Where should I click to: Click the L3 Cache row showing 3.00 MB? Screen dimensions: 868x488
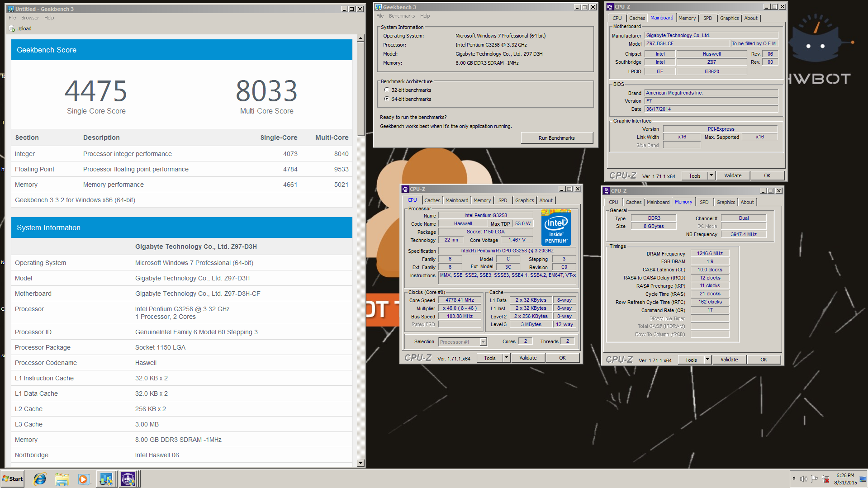pyautogui.click(x=181, y=424)
